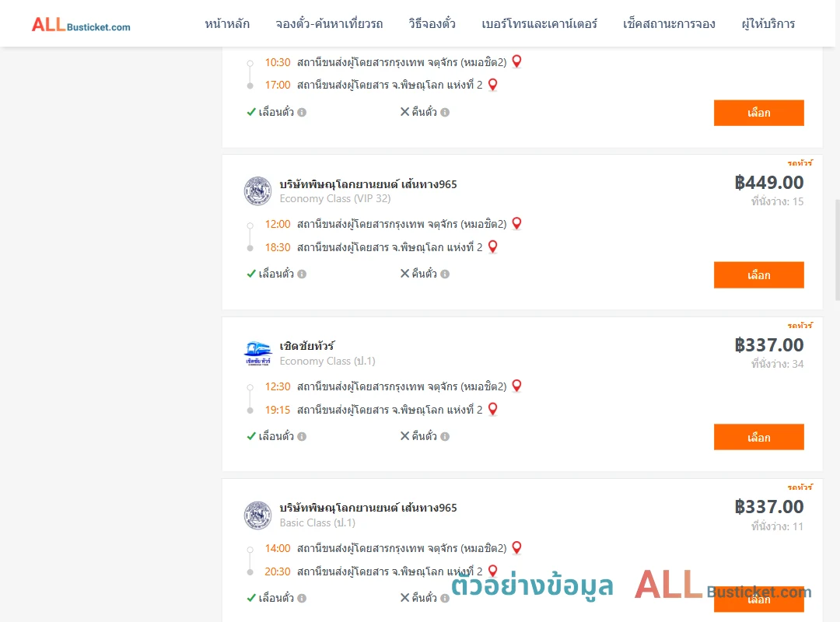This screenshot has height=622, width=840.
Task: Click Basic Class (ป.1) label
Action: [x=317, y=523]
